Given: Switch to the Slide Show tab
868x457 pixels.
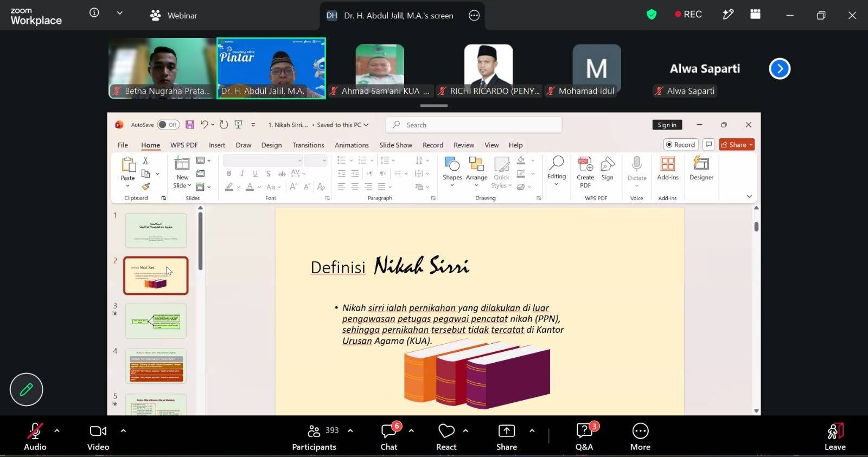Looking at the screenshot, I should [x=395, y=145].
